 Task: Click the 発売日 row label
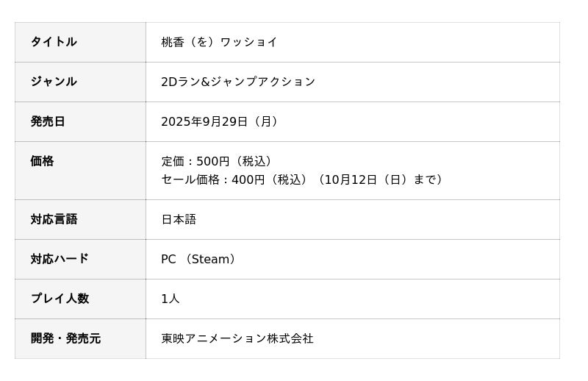coord(48,121)
